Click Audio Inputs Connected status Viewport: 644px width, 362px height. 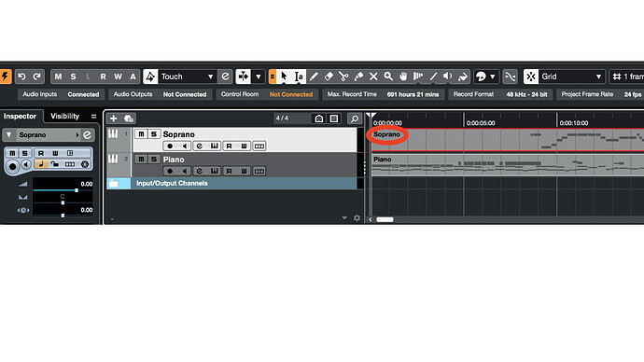click(x=62, y=94)
